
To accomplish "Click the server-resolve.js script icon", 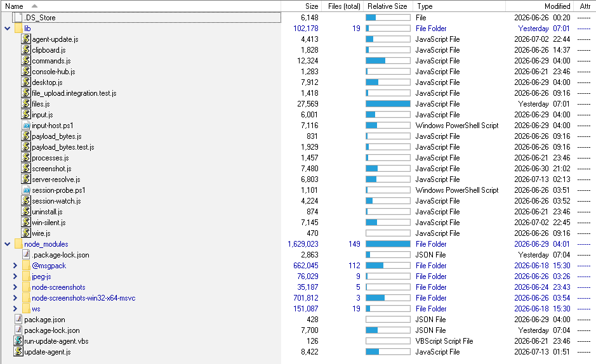I will point(26,179).
